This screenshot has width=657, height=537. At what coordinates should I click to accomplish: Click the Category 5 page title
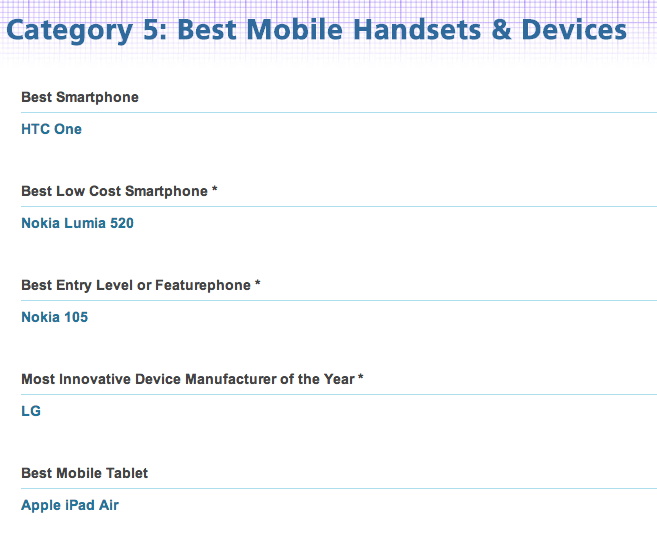pyautogui.click(x=317, y=31)
